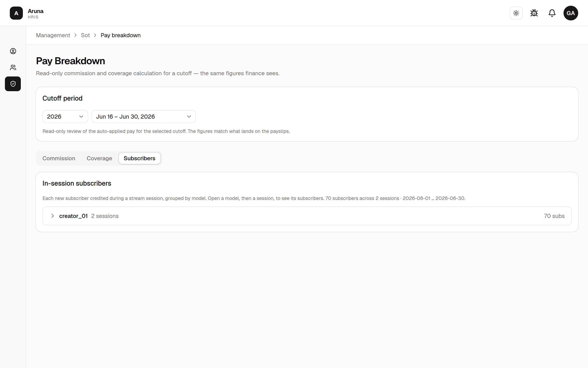Click the HRIS label under Aruna
The image size is (588, 368).
click(x=33, y=17)
